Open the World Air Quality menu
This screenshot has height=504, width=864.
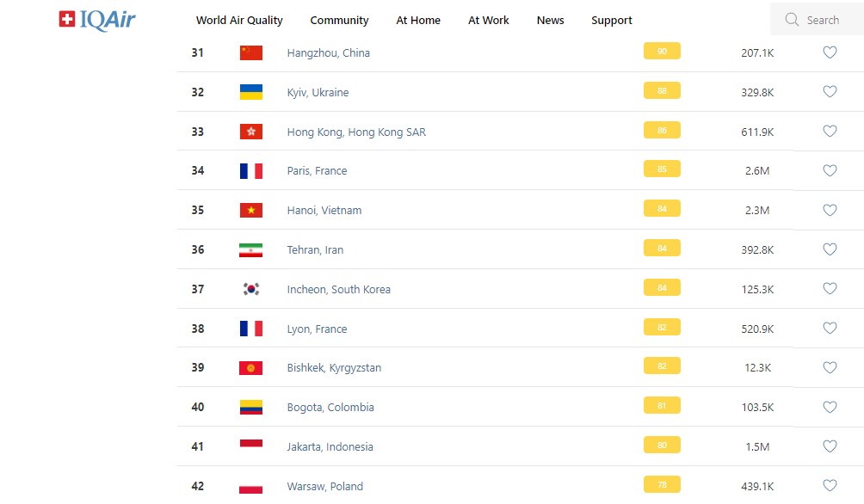(x=239, y=20)
